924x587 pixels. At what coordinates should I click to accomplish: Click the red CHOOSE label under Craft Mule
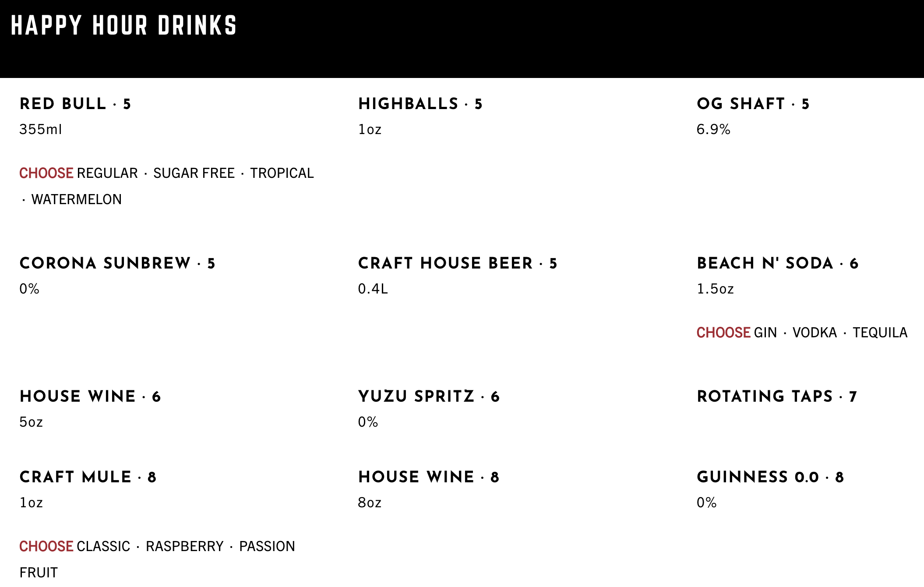(46, 546)
